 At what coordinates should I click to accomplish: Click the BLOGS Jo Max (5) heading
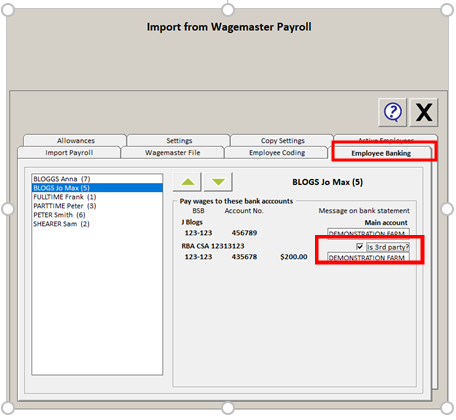(328, 182)
